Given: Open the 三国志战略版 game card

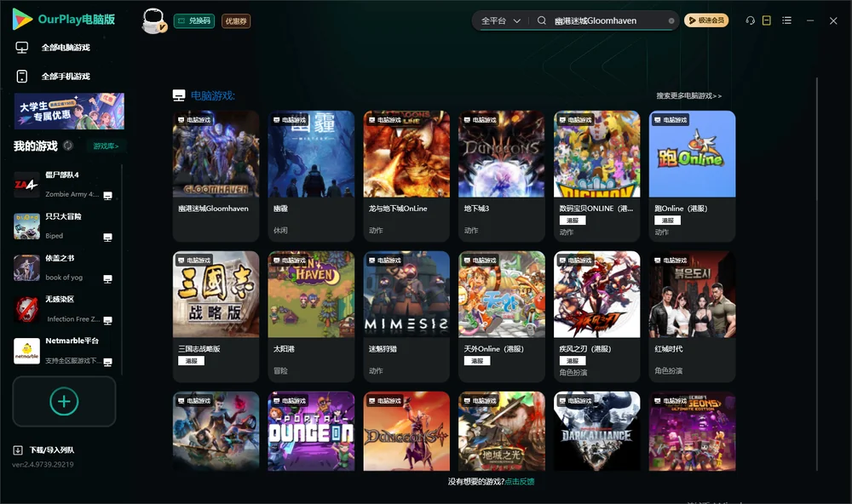Looking at the screenshot, I should point(216,317).
